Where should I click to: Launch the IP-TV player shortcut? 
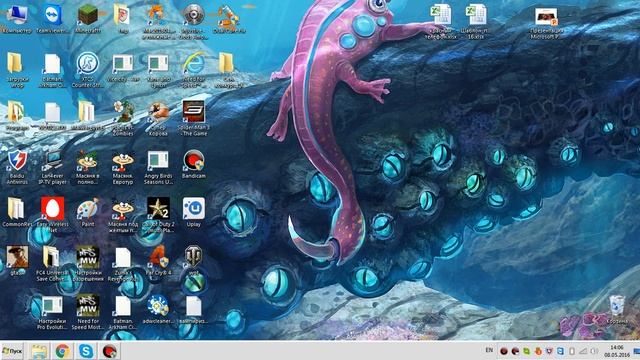click(x=52, y=167)
